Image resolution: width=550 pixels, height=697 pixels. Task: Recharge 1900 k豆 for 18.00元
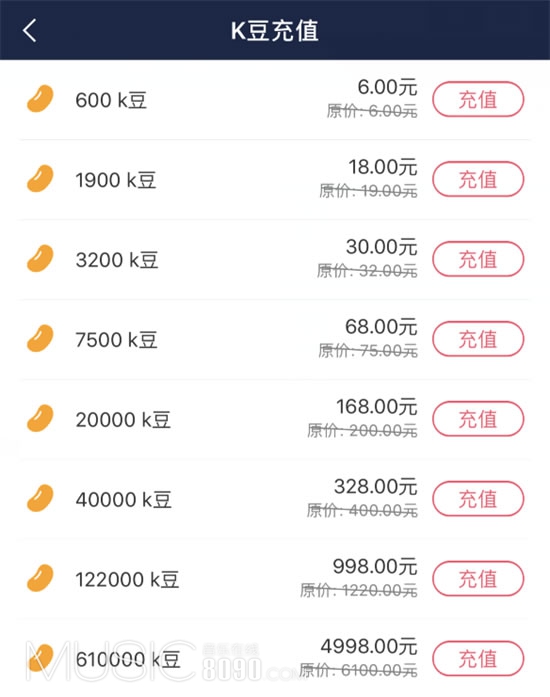[x=478, y=179]
